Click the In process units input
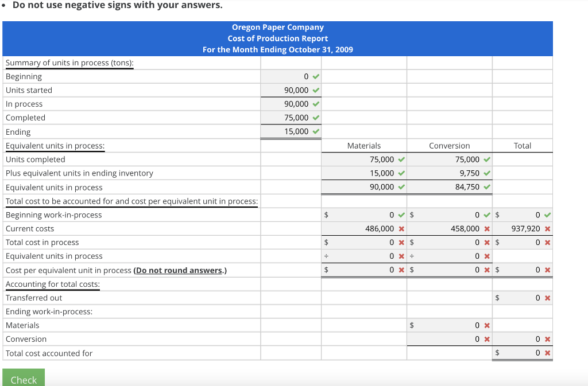This screenshot has height=386, width=588. click(291, 104)
